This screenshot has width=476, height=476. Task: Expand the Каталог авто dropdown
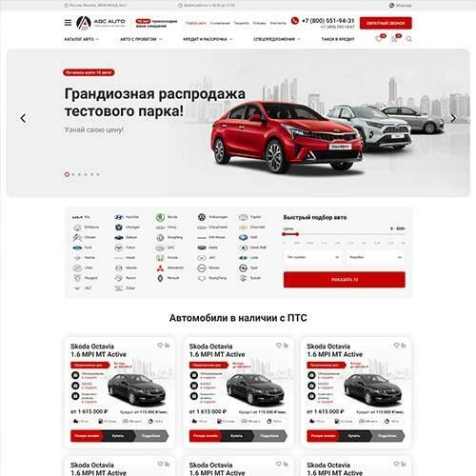click(x=82, y=39)
